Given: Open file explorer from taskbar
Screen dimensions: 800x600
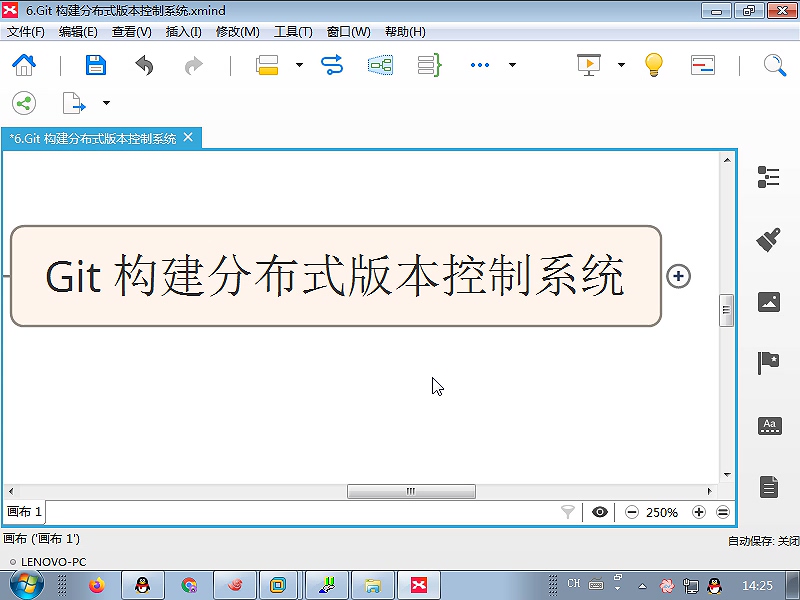Looking at the screenshot, I should coord(373,585).
